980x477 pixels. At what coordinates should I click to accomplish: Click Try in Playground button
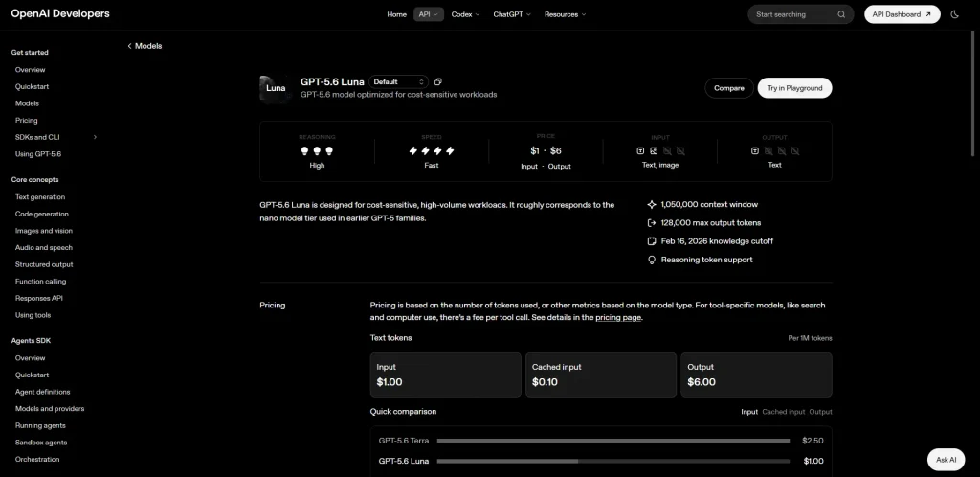click(x=794, y=88)
